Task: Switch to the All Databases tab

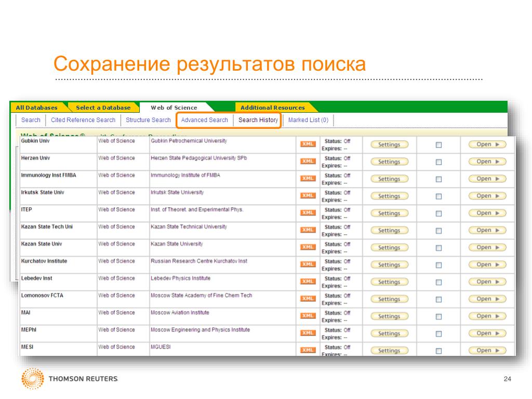Action: pyautogui.click(x=37, y=108)
